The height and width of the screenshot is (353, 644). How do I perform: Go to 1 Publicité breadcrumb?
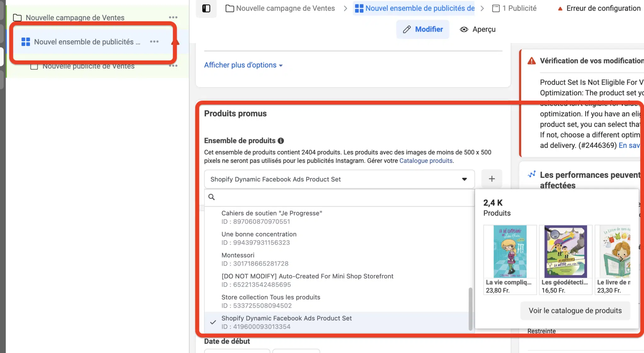pos(514,8)
